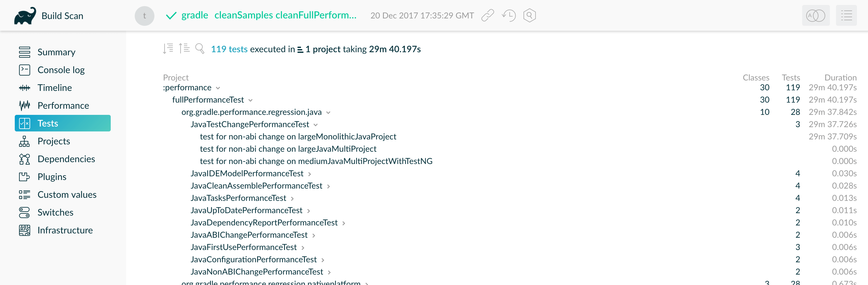The image size is (868, 285).
Task: Click the '119 tests' link
Action: pos(229,49)
